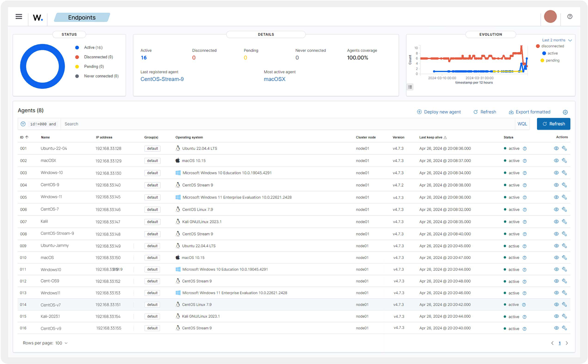Click the filter icon beside the id!=000 query pill
Viewport: 588px width, 364px height.
[23, 124]
